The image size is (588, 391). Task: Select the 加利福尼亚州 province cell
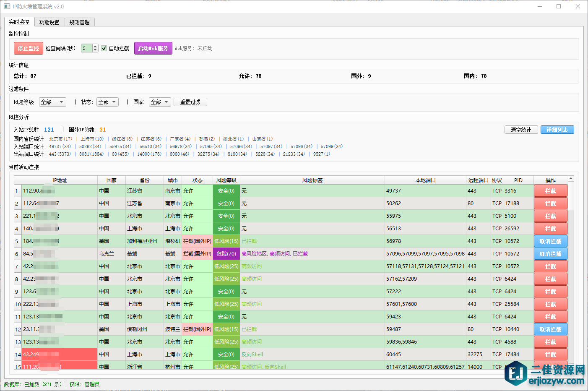145,241
